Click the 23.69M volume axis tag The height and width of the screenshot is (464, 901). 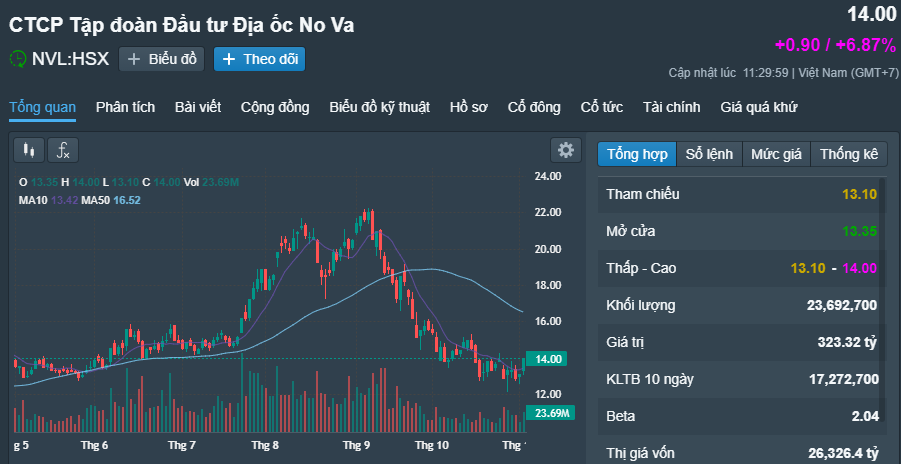point(550,413)
